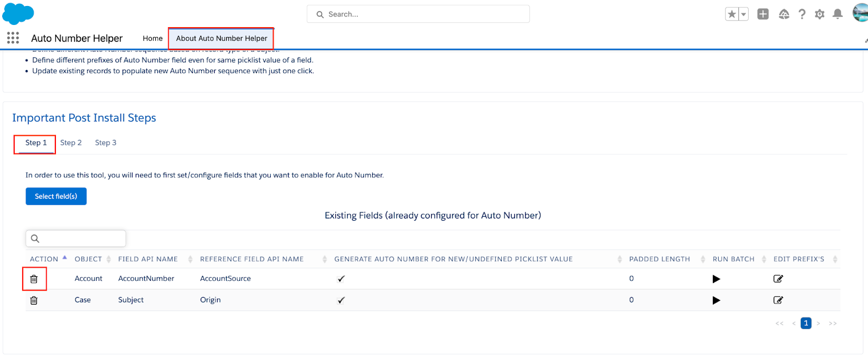This screenshot has width=868, height=355.
Task: Click the AccountSource reference cell
Action: [226, 279]
